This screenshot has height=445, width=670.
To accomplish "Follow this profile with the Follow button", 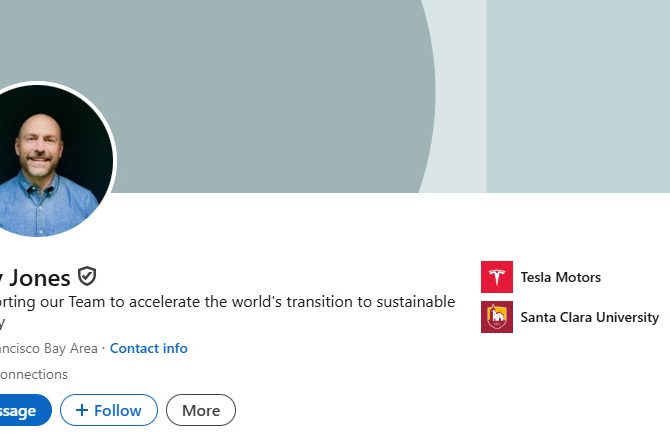I will tap(108, 410).
